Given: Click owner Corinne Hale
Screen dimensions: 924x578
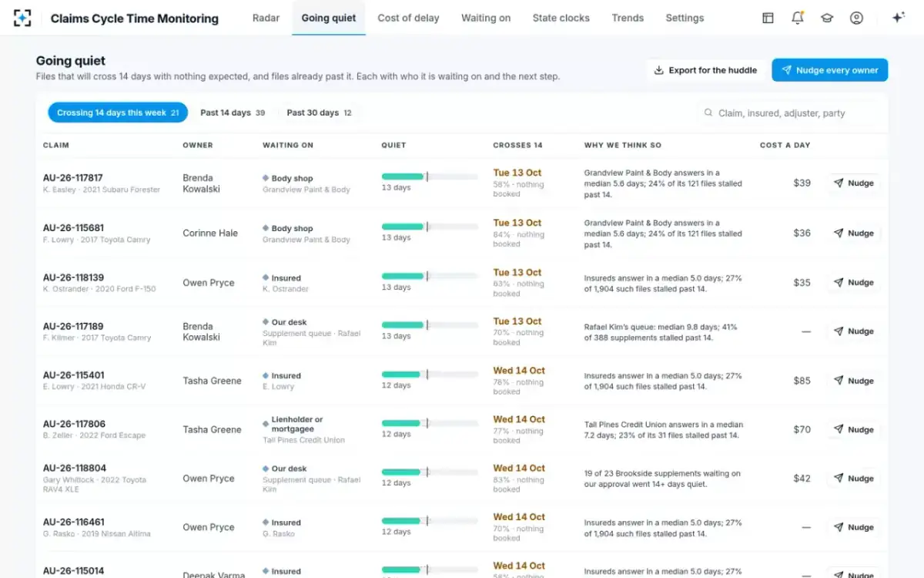Looking at the screenshot, I should (210, 233).
